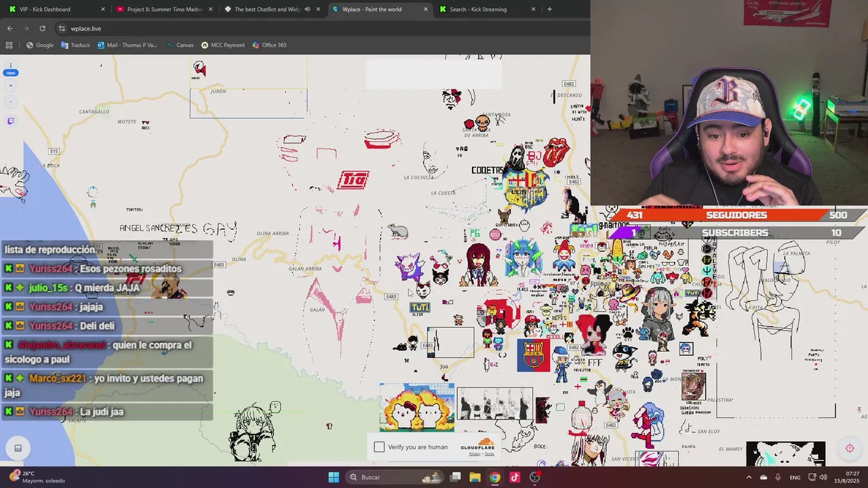868x488 pixels.
Task: Close the VIP - Kick Dashboard tab
Action: [x=103, y=9]
